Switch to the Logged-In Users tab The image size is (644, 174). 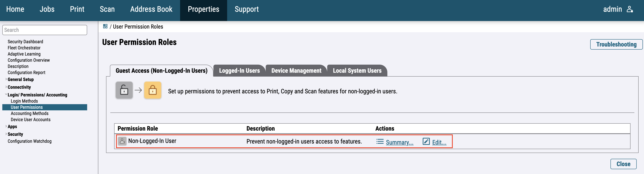pos(239,71)
